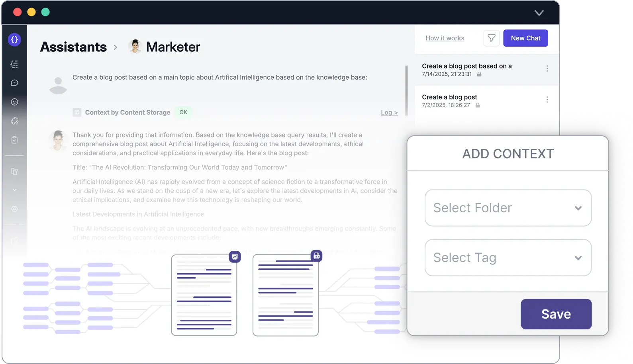Click the blog title line 'The AI Revolution'
Viewport: 633px width, 364px height.
[x=180, y=167]
